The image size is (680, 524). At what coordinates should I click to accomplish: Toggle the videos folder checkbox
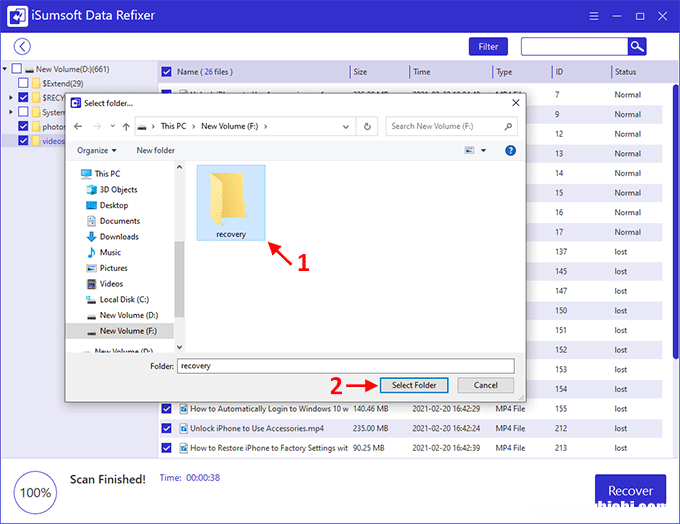[23, 141]
